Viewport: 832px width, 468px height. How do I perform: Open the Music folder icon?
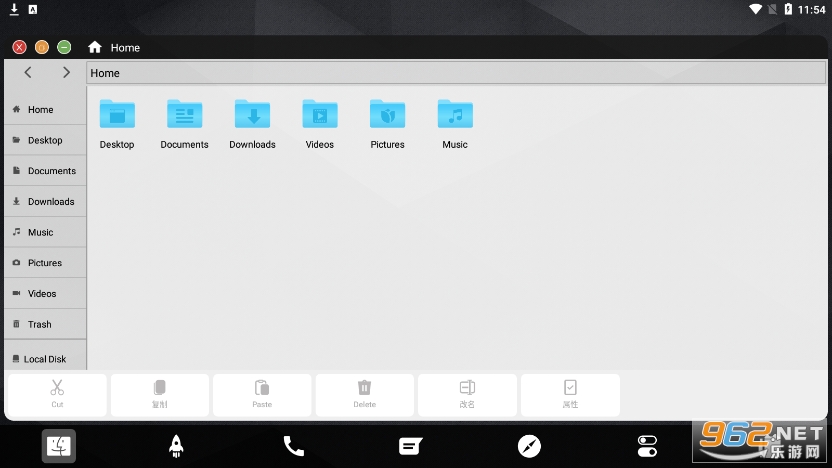(x=455, y=114)
